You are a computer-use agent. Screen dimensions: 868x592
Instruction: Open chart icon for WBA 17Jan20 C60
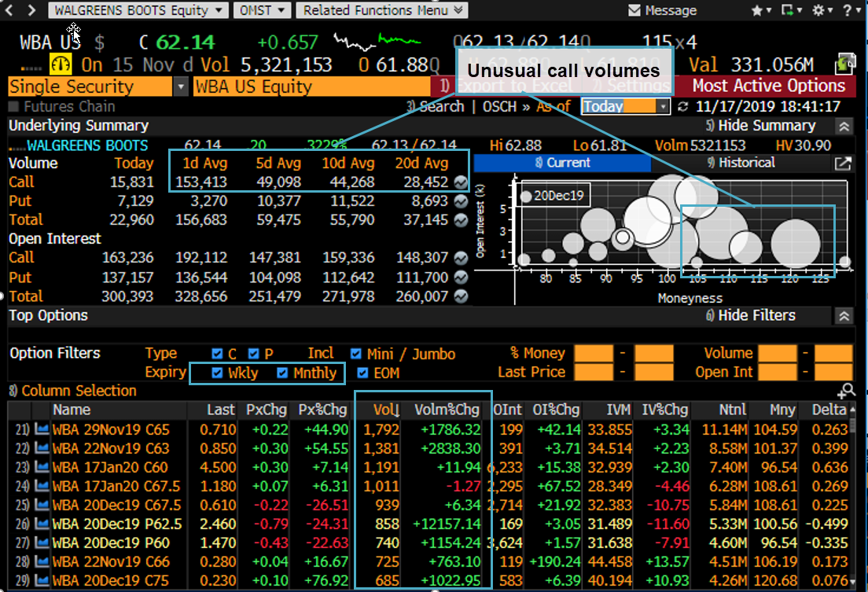42,468
